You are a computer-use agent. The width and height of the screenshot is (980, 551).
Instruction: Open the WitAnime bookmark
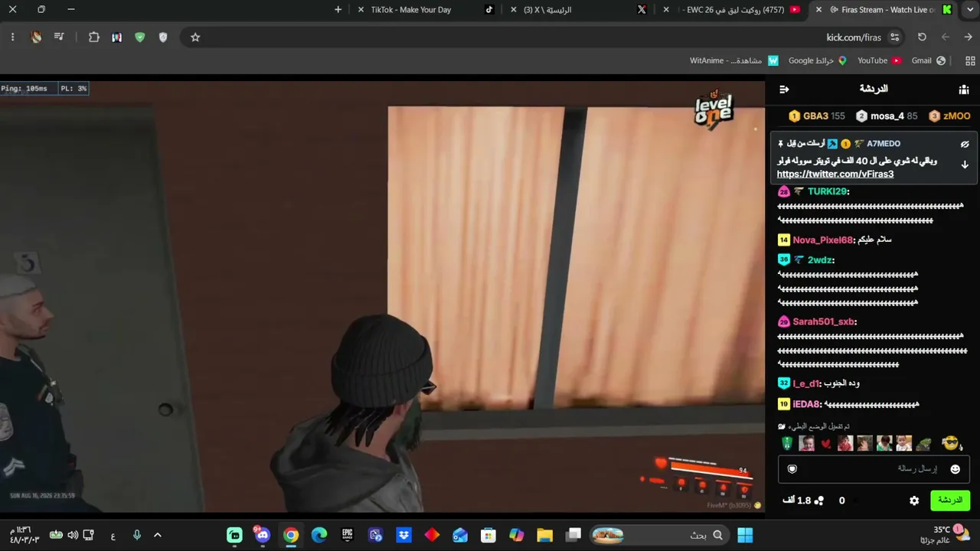coord(734,60)
